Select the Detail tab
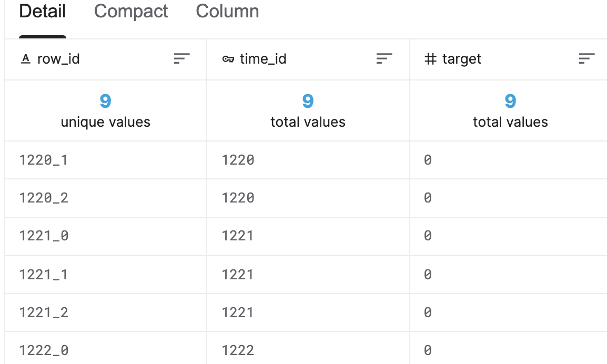Screen dimensions: 607x364 click(43, 12)
